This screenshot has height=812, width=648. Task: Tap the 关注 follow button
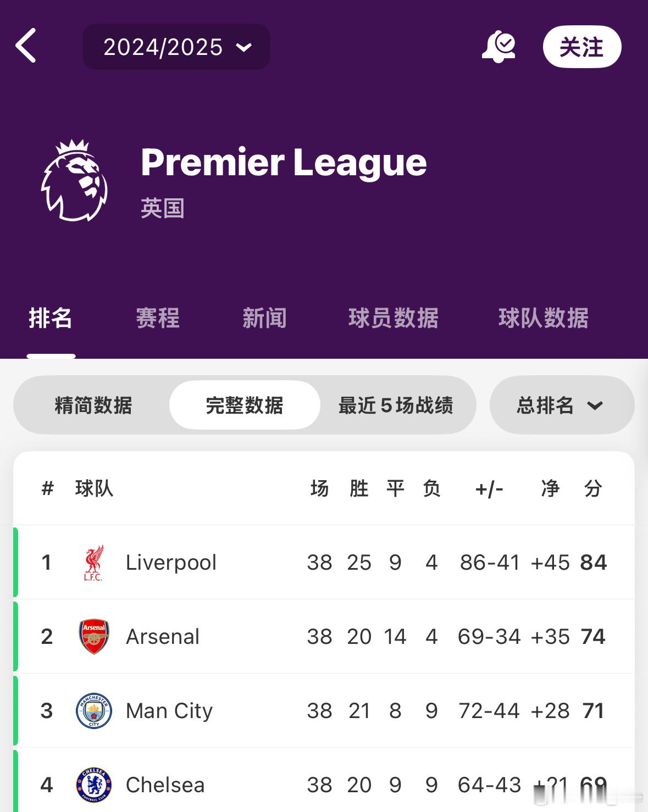point(582,47)
